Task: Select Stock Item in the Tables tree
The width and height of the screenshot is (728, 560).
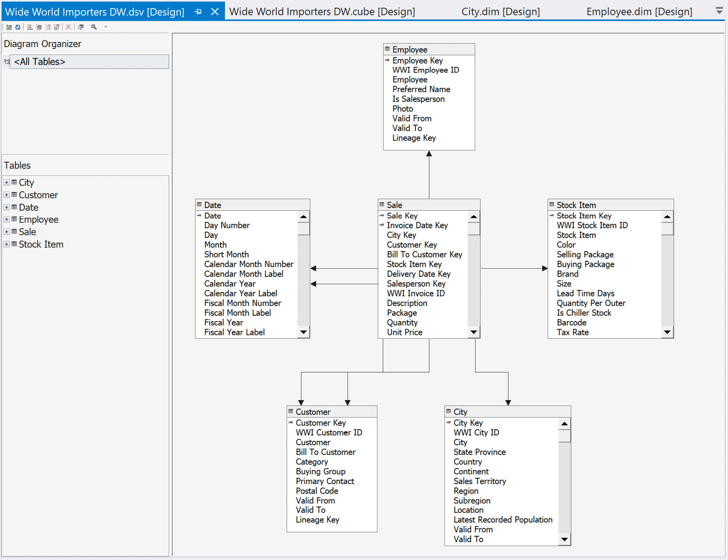Action: 41,245
